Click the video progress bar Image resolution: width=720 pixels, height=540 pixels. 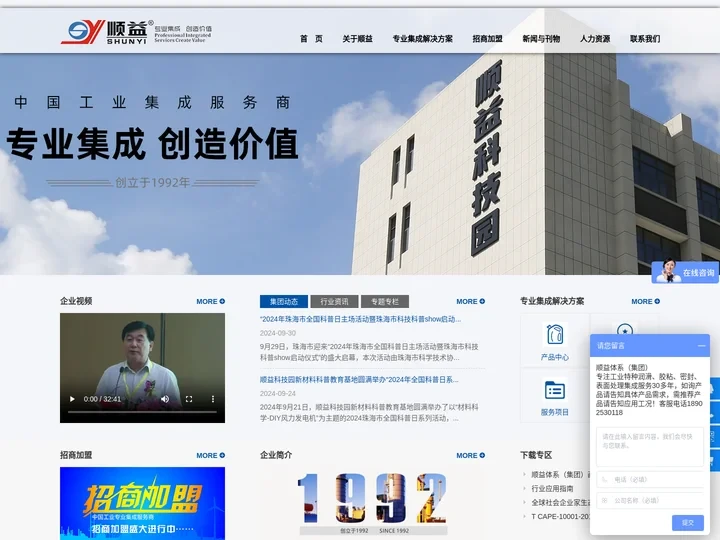142,412
